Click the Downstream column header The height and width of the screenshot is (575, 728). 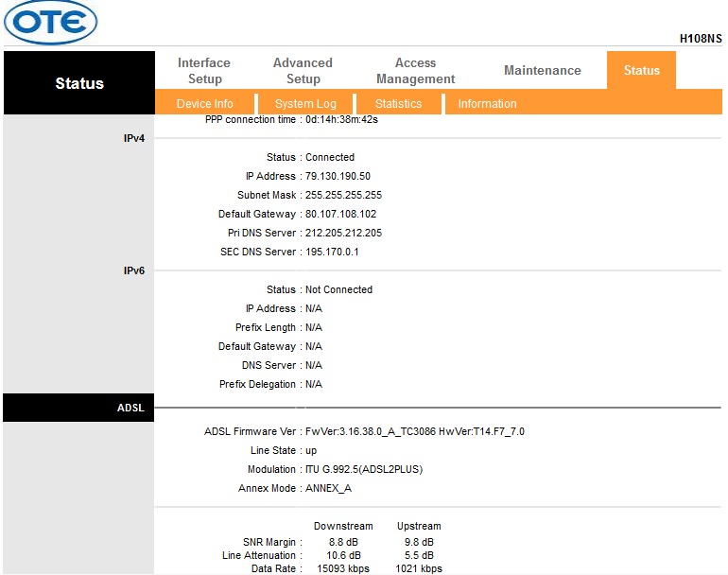click(x=343, y=526)
